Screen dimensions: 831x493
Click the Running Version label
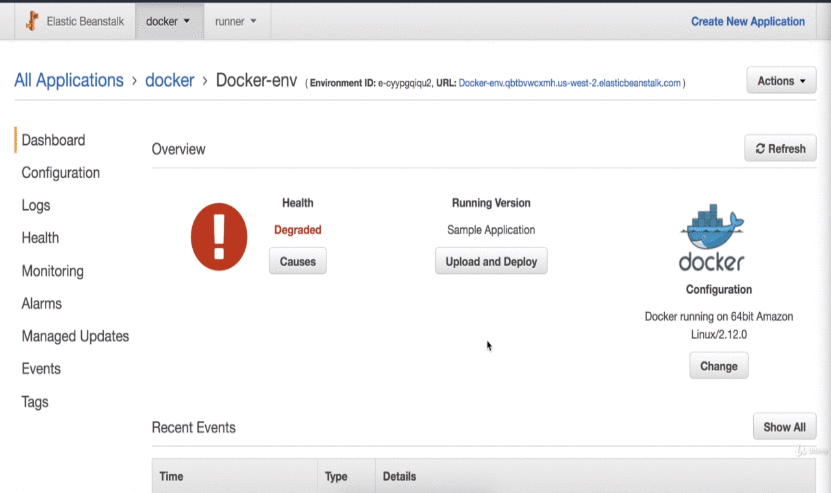pyautogui.click(x=491, y=203)
